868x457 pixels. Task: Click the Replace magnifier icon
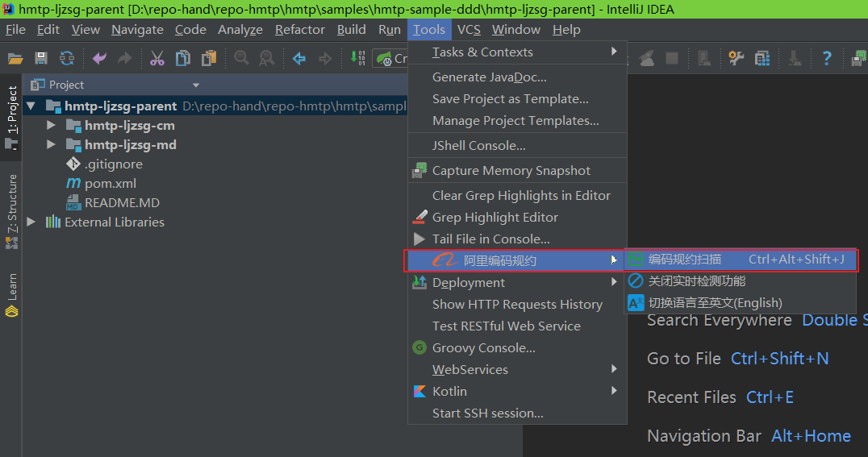(x=267, y=58)
